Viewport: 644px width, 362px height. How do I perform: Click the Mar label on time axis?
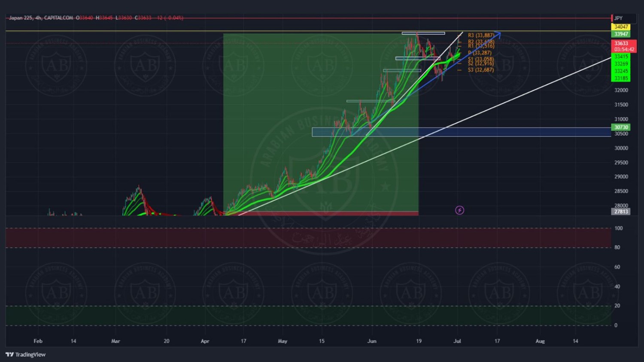tap(115, 341)
